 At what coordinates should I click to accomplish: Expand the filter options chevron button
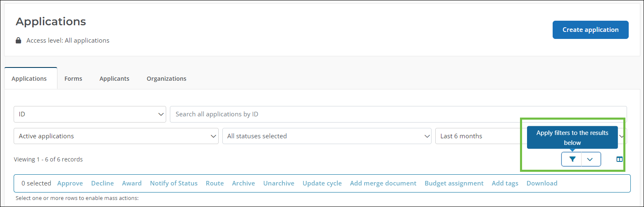pyautogui.click(x=591, y=159)
